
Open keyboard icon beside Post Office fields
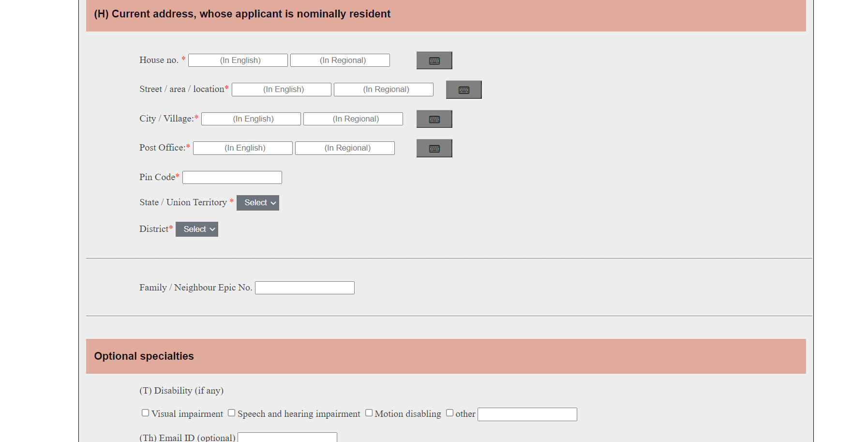click(x=434, y=148)
